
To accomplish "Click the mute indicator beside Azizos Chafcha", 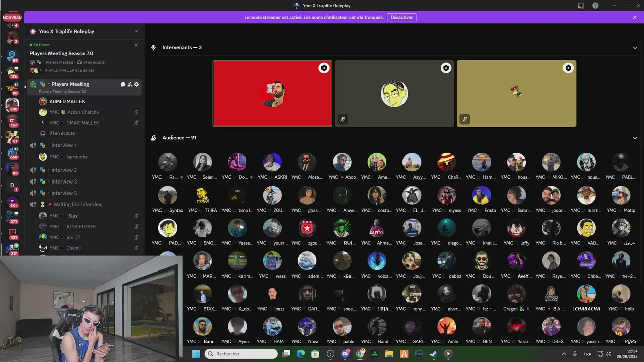I will pyautogui.click(x=136, y=112).
